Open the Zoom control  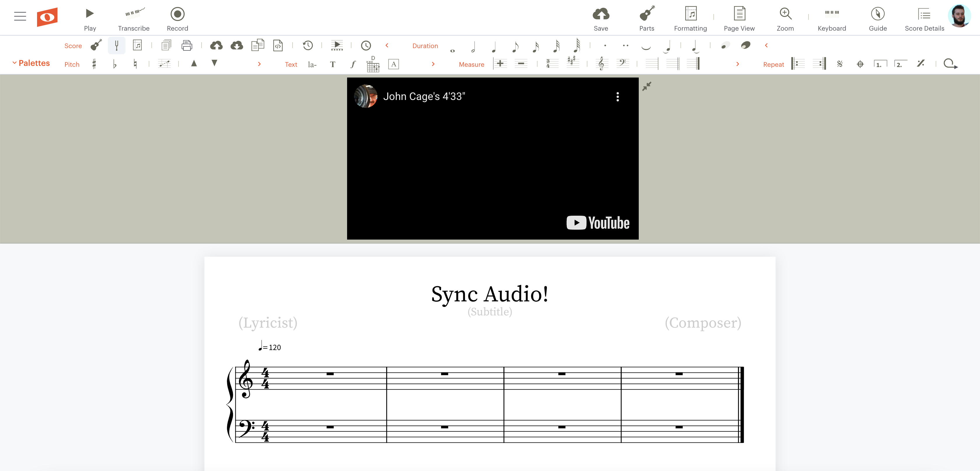(x=785, y=19)
